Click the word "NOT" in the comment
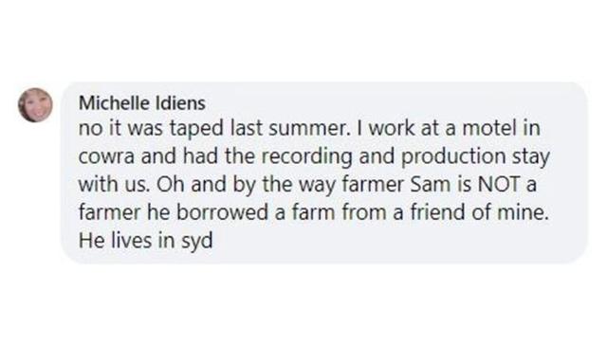 499,184
